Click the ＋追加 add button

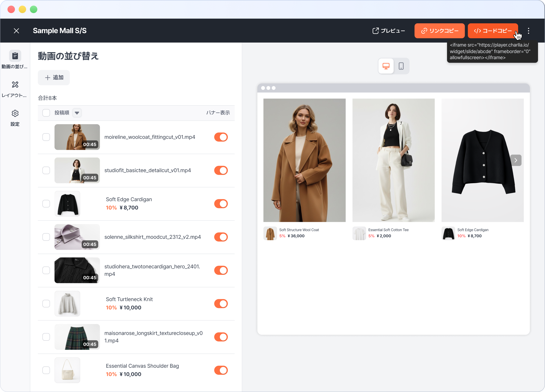(x=54, y=78)
